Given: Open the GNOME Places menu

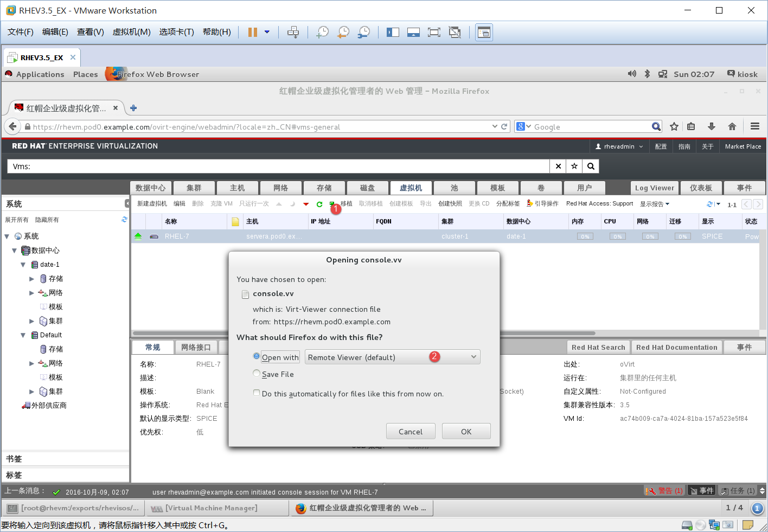Looking at the screenshot, I should click(x=86, y=74).
